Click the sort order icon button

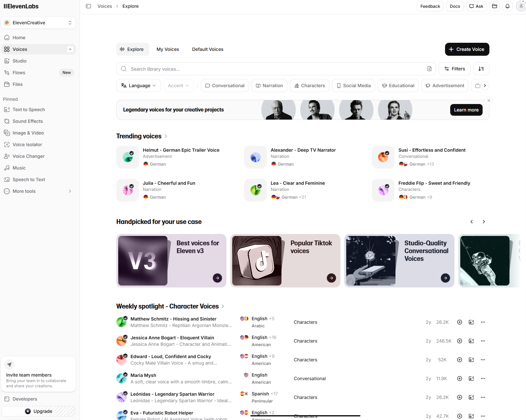(481, 69)
